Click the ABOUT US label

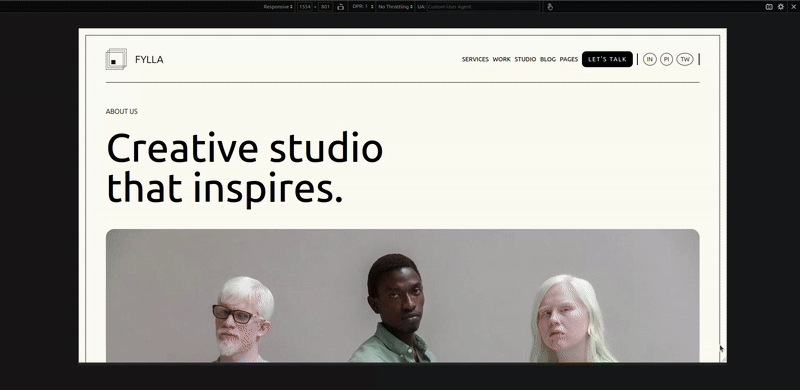121,111
